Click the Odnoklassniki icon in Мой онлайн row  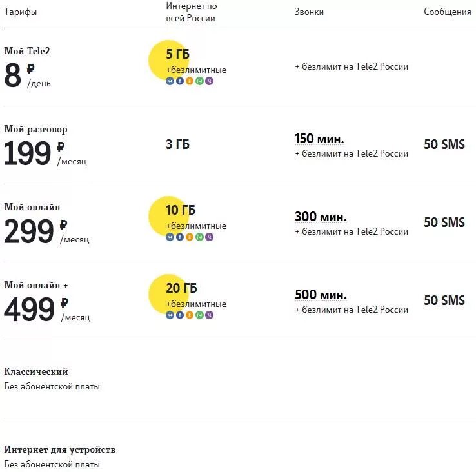[190, 237]
